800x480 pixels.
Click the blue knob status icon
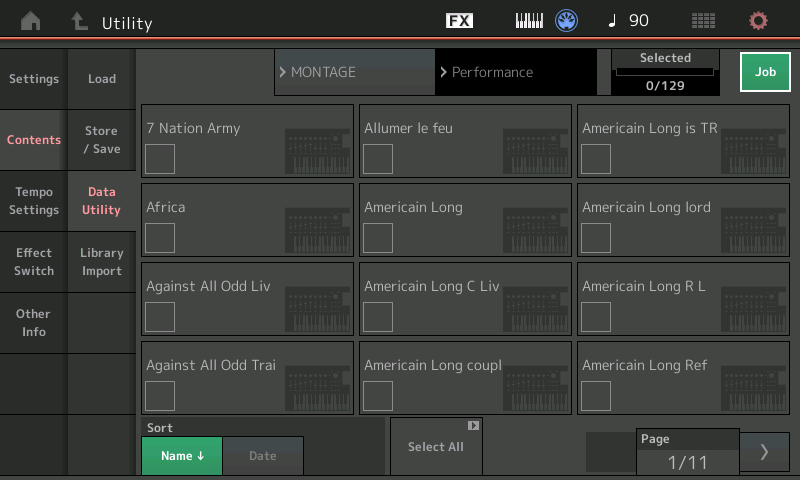[567, 21]
